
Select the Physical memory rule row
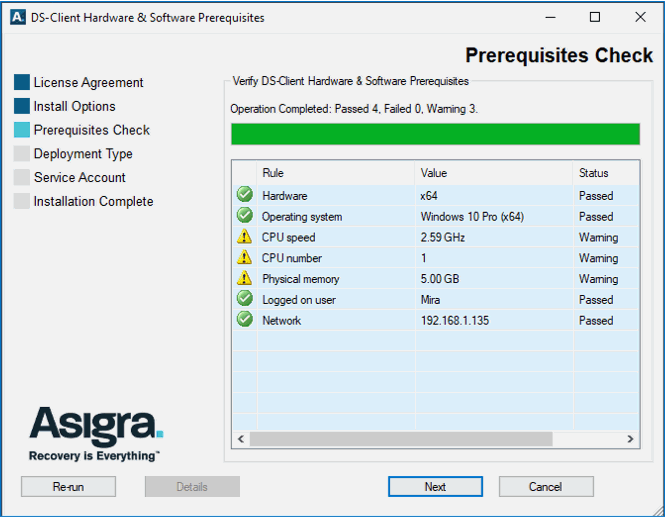click(x=435, y=279)
